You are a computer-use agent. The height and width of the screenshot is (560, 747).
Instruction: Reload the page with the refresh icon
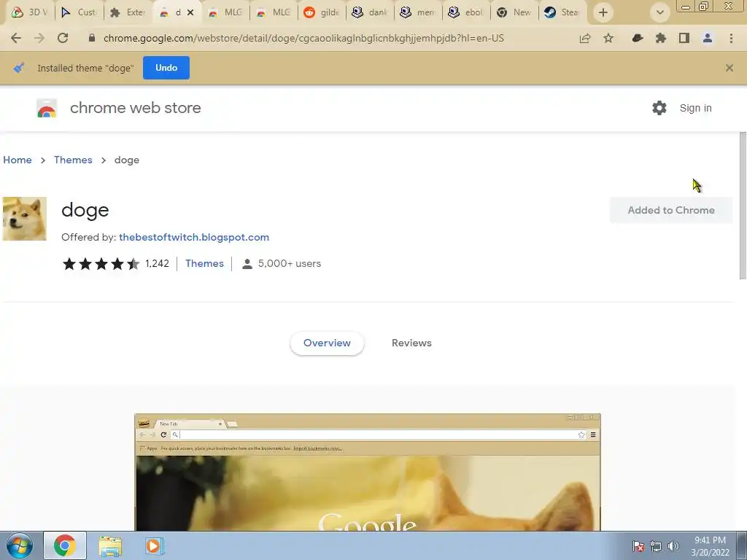coord(63,38)
